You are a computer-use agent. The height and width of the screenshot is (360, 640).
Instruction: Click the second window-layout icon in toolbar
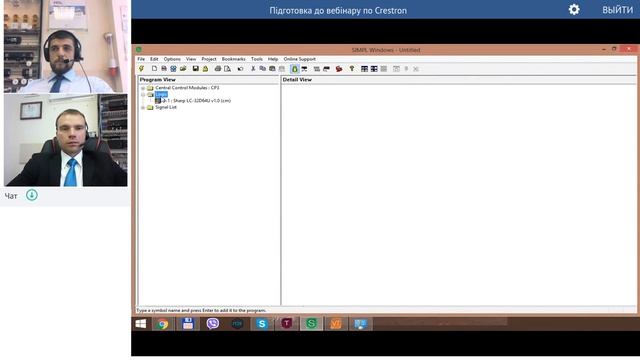tap(374, 69)
